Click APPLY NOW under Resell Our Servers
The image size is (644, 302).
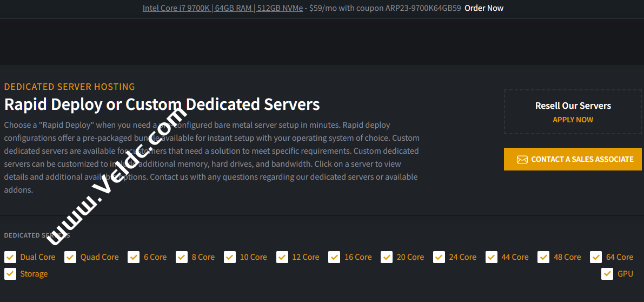click(573, 120)
